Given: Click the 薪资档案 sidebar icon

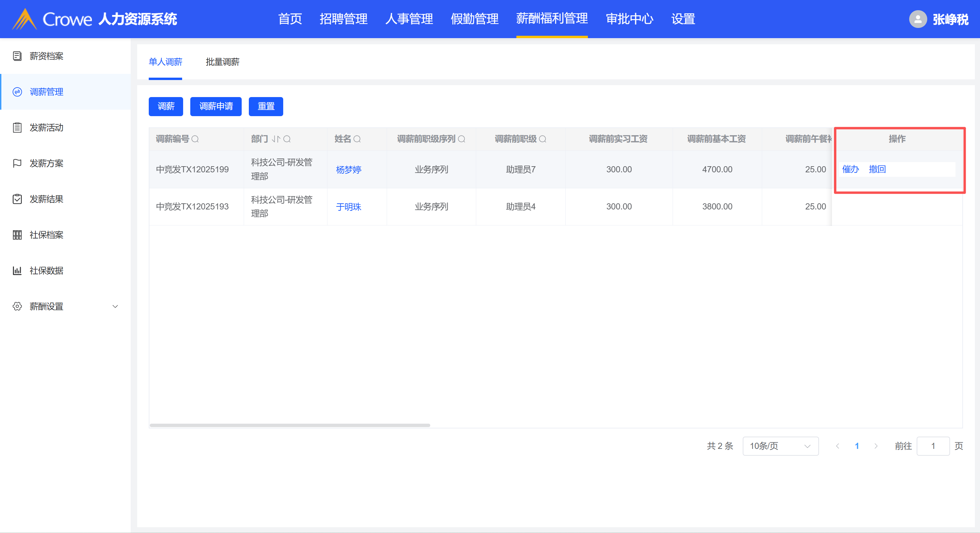Looking at the screenshot, I should point(17,56).
